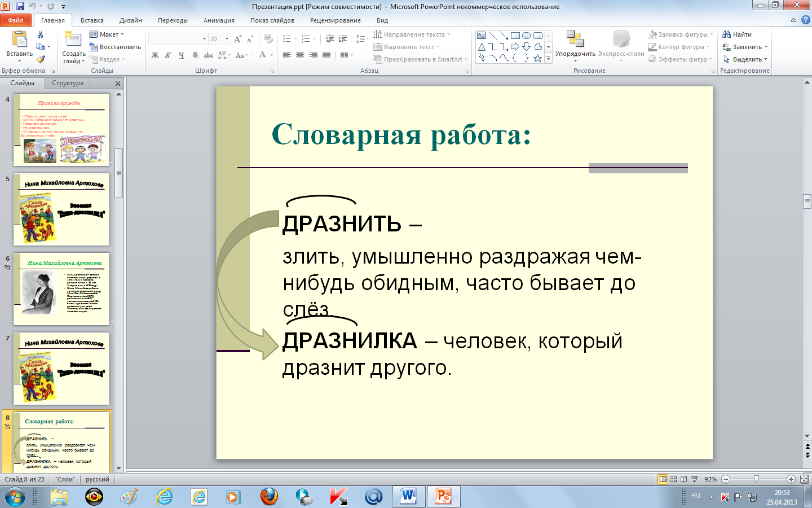Align text right in paragraph group
Screen dimensions: 812x508
313,55
